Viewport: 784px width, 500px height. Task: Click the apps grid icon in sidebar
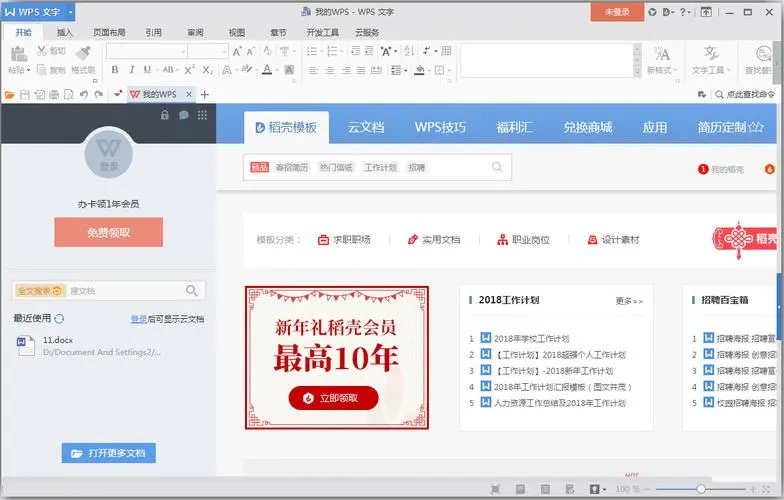click(x=202, y=115)
